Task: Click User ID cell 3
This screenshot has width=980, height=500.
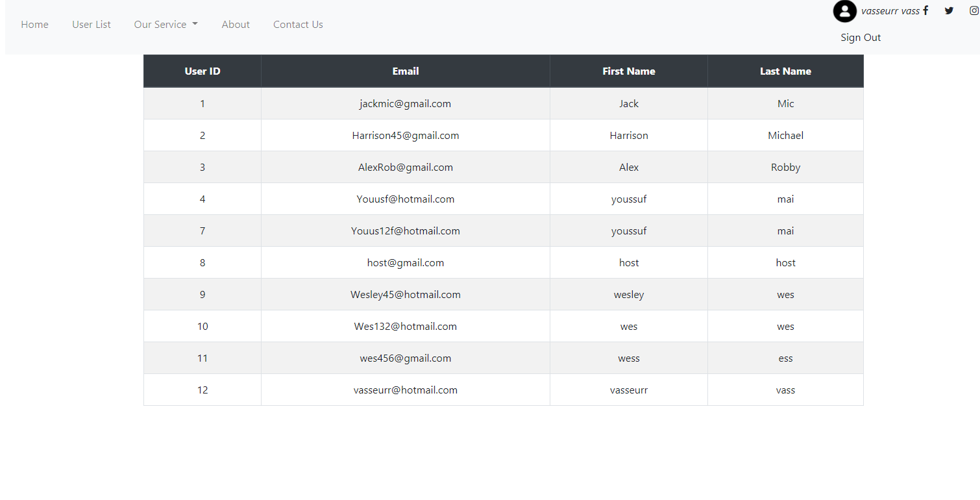Action: [202, 168]
